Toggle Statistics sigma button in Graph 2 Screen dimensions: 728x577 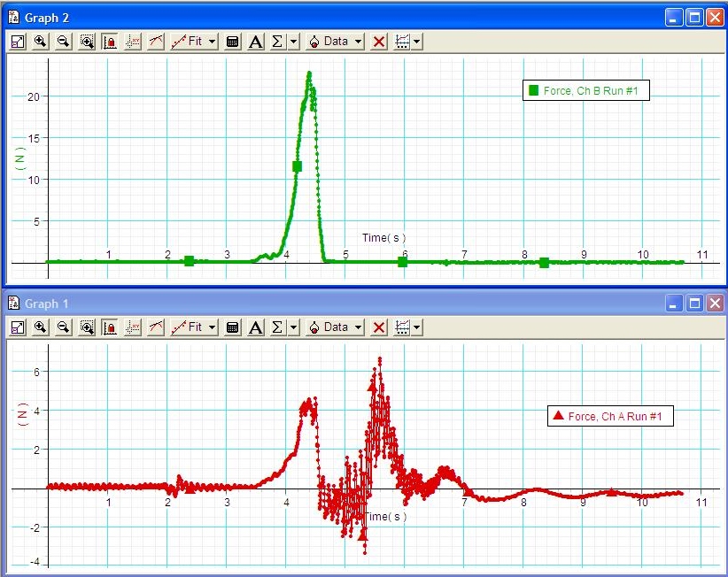277,42
